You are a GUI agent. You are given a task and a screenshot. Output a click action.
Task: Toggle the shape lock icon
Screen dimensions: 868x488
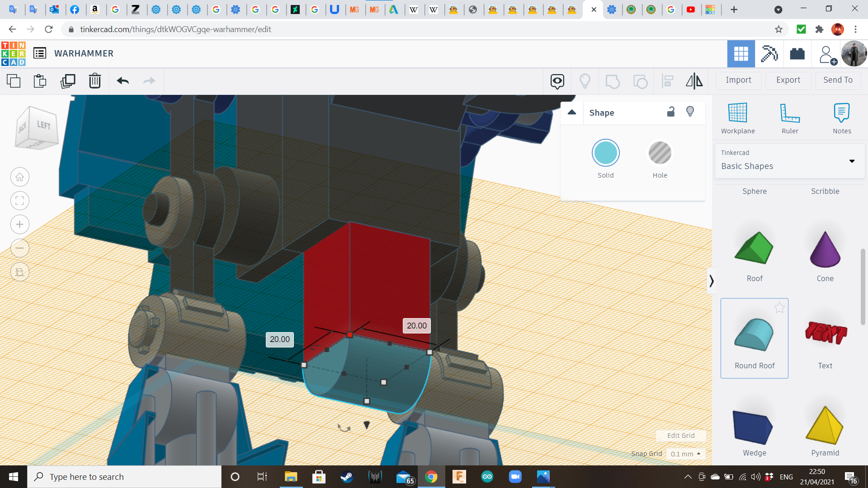pos(671,112)
